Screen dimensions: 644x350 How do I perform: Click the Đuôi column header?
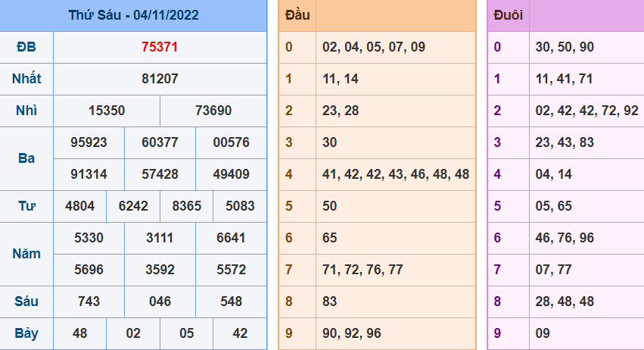508,15
